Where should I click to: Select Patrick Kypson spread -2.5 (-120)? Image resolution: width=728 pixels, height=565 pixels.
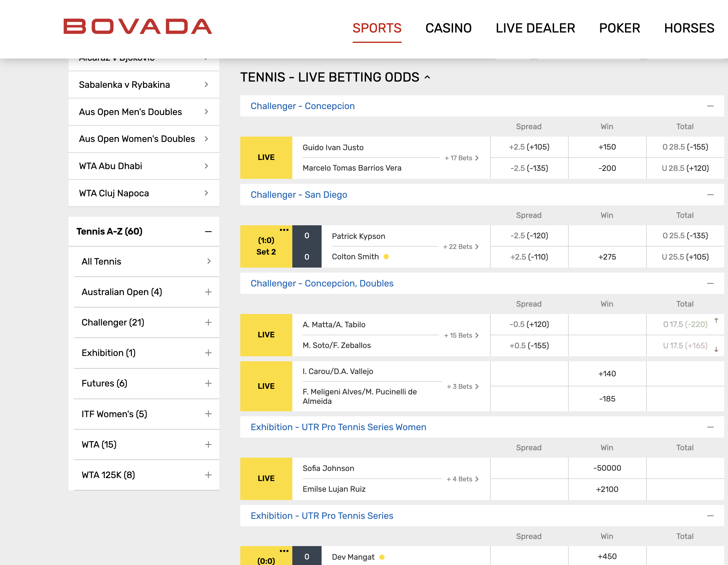(x=529, y=236)
